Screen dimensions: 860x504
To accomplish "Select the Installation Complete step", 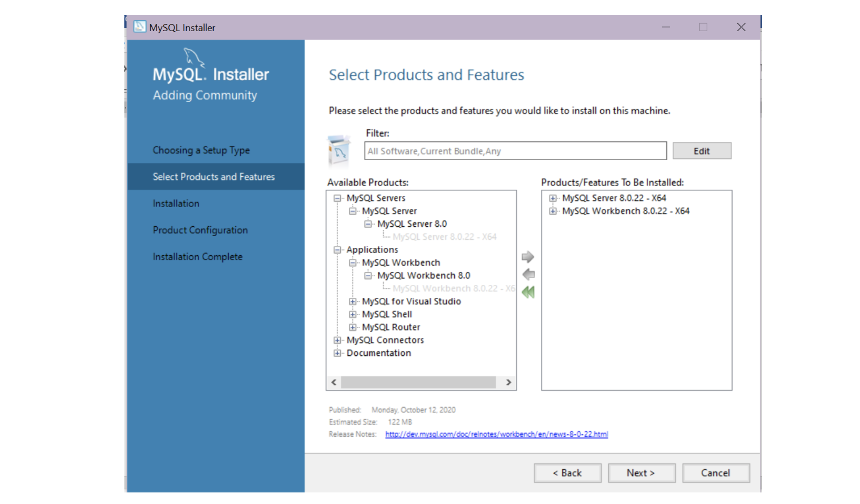I will (x=198, y=257).
